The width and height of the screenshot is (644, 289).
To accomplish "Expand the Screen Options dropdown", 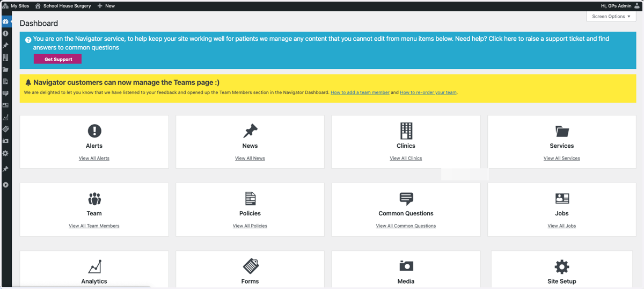I will tap(611, 17).
